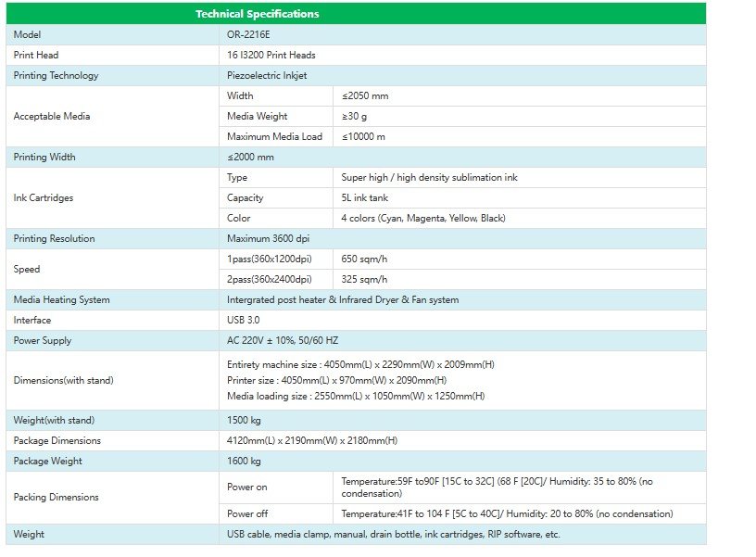Viewport: 756px width, 557px height.
Task: Select the Maximum 3600 dpi value
Action: pos(268,238)
